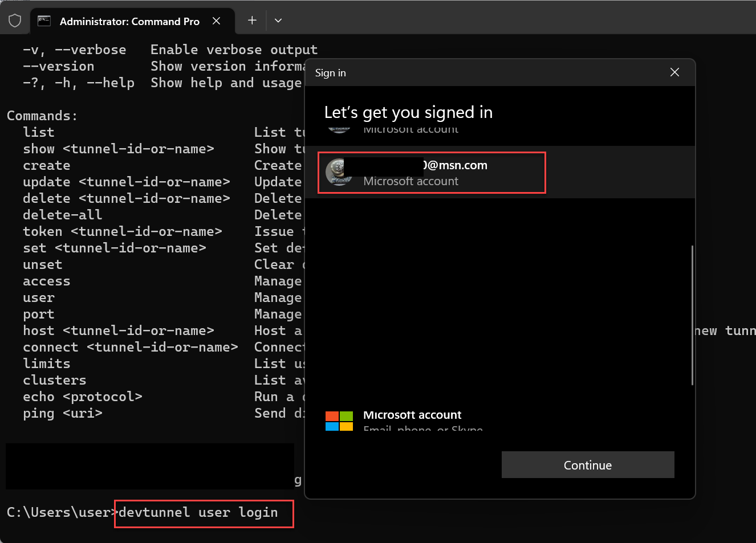The height and width of the screenshot is (543, 756).
Task: Select the @msn.com Microsoft account
Action: [500, 173]
